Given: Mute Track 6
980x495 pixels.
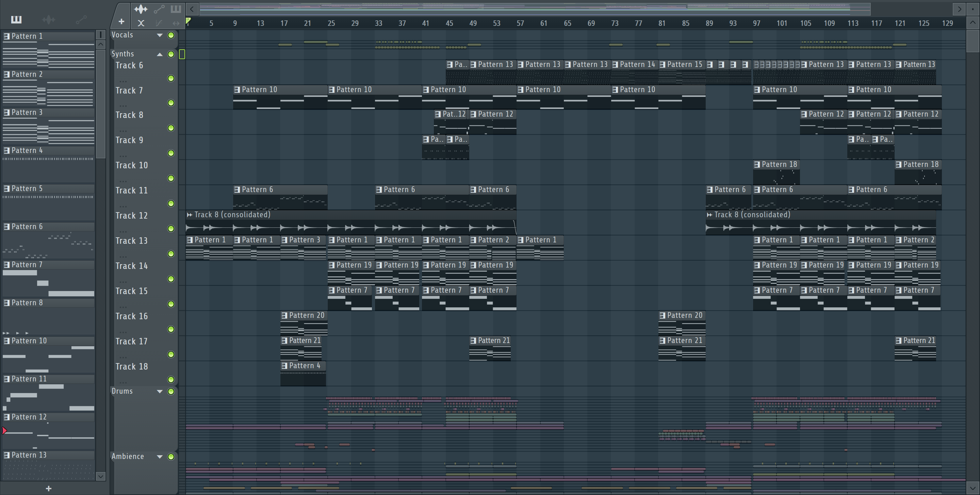Looking at the screenshot, I should coord(171,78).
